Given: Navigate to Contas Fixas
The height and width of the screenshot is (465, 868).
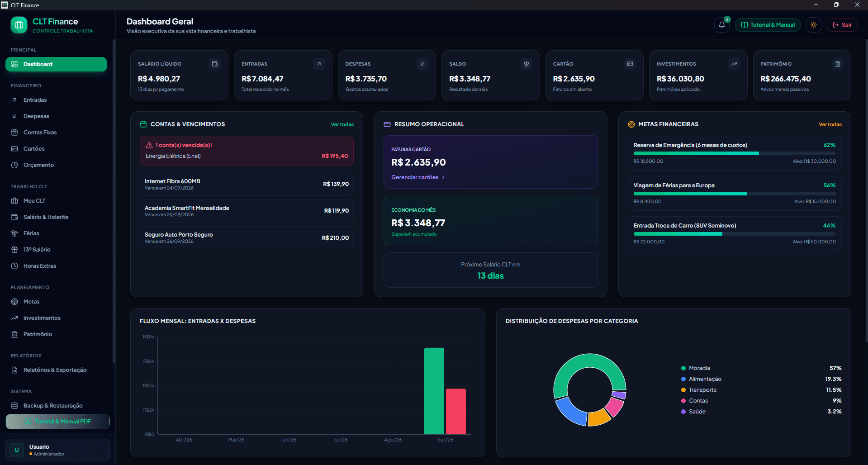Looking at the screenshot, I should pos(56,133).
